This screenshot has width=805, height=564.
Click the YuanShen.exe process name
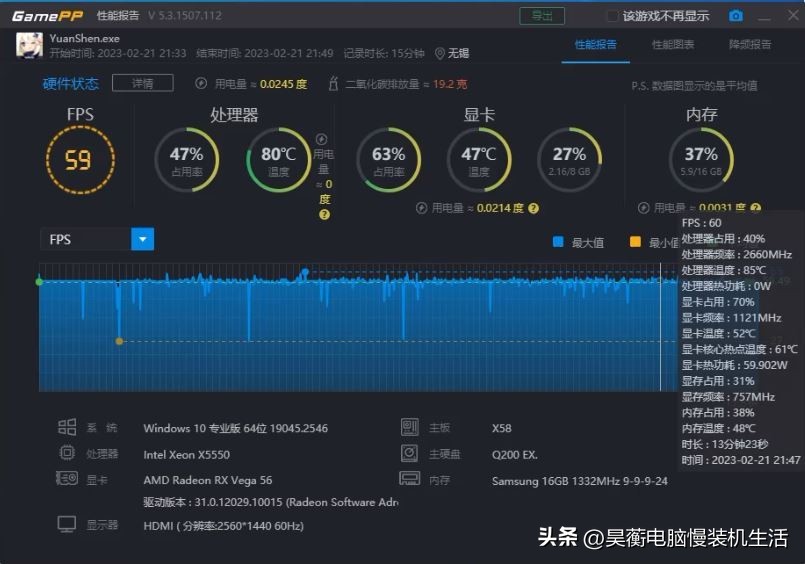[85, 38]
